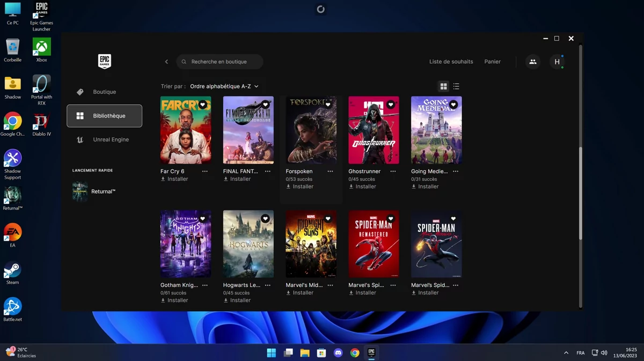644x361 pixels.
Task: Select the Steam desktop shortcut
Action: click(x=12, y=272)
